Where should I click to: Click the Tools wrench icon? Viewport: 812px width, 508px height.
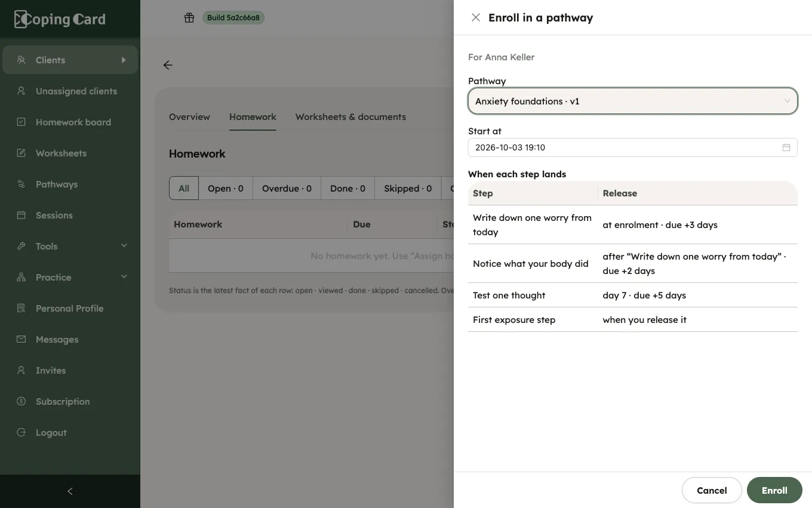21,246
